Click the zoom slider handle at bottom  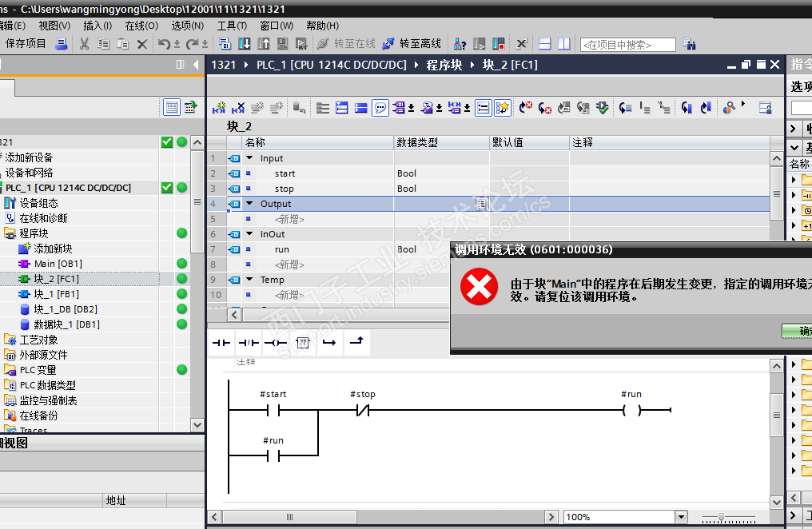pyautogui.click(x=721, y=516)
